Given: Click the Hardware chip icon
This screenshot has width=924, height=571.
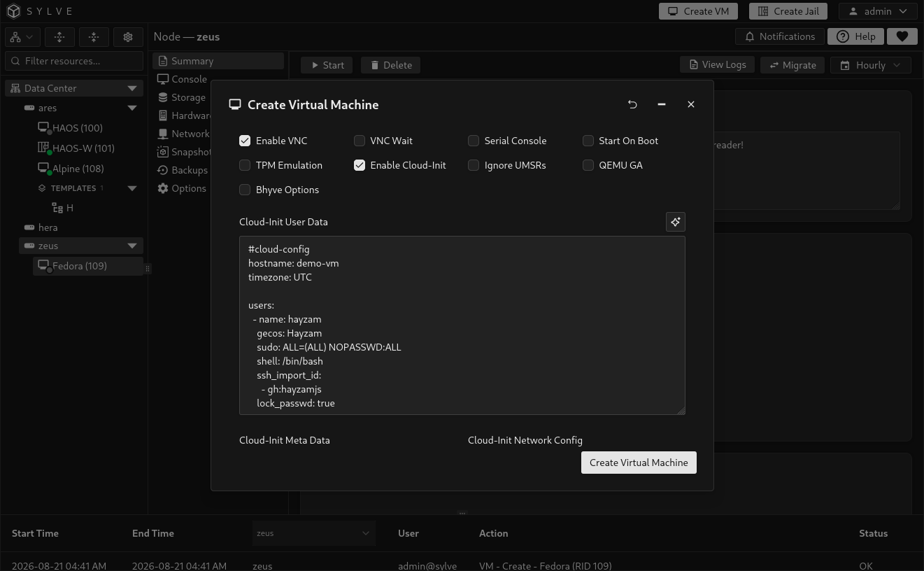Looking at the screenshot, I should [163, 115].
